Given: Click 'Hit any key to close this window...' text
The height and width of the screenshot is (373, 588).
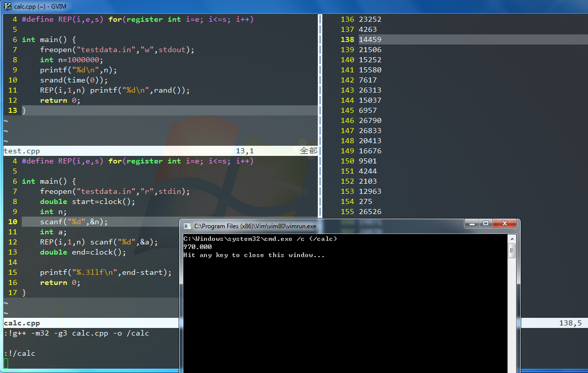Looking at the screenshot, I should [x=254, y=255].
